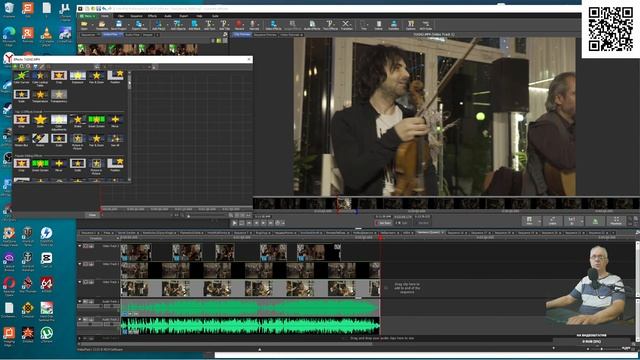Click the Export Video toolbar icon

139,24
